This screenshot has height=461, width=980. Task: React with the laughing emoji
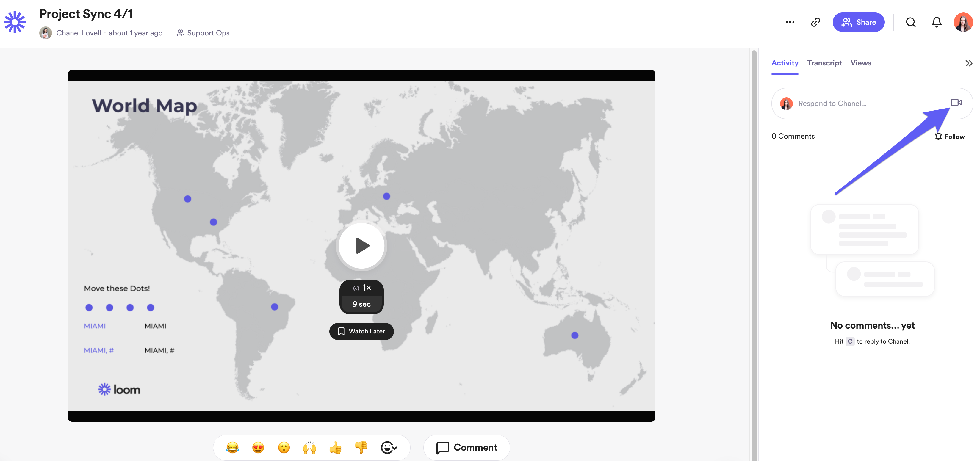pos(232,447)
